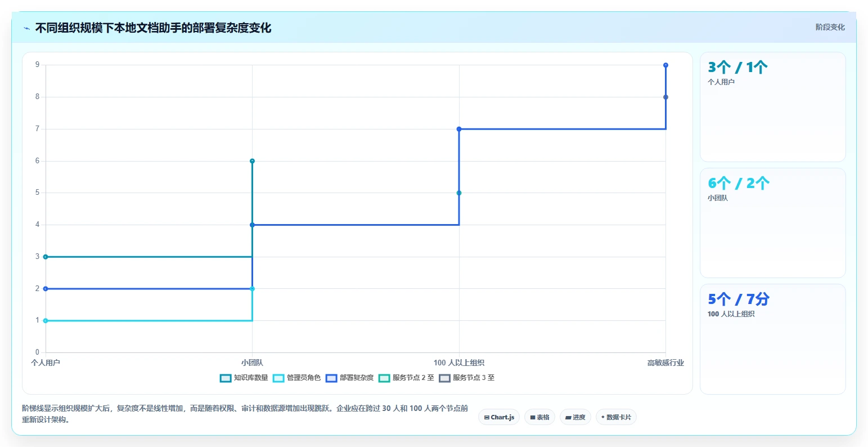
Task: Toggle the 管理员角色 legend series
Action: click(x=297, y=378)
